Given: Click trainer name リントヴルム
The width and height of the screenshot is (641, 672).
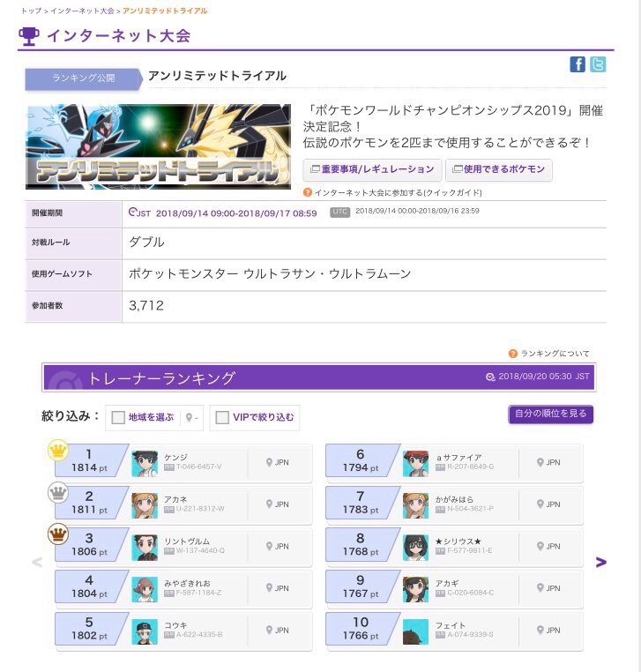Looking at the screenshot, I should pos(187,541).
